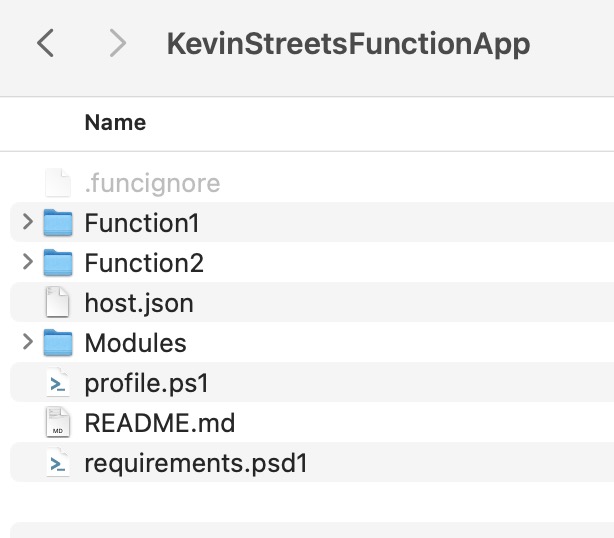Viewport: 614px width, 538px height.
Task: Select the host.json file name
Action: pyautogui.click(x=139, y=303)
